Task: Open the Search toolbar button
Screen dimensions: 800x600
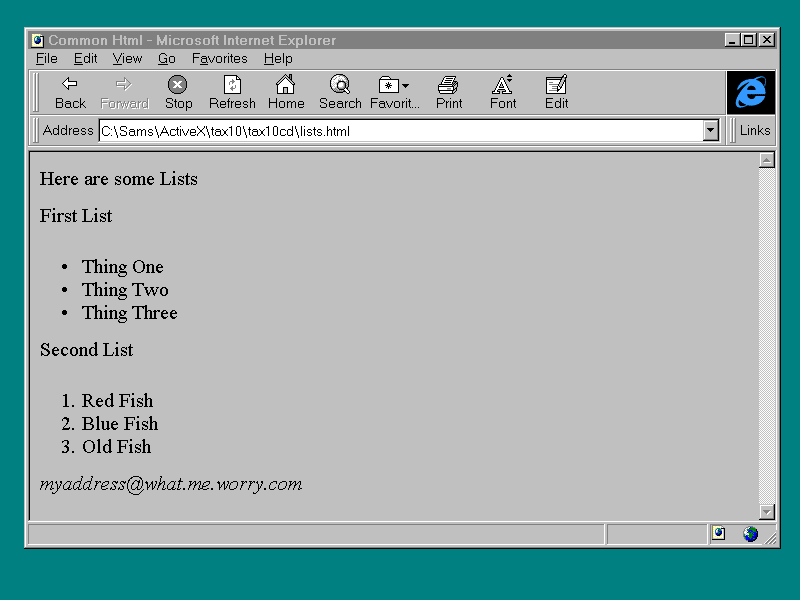Action: pos(340,92)
